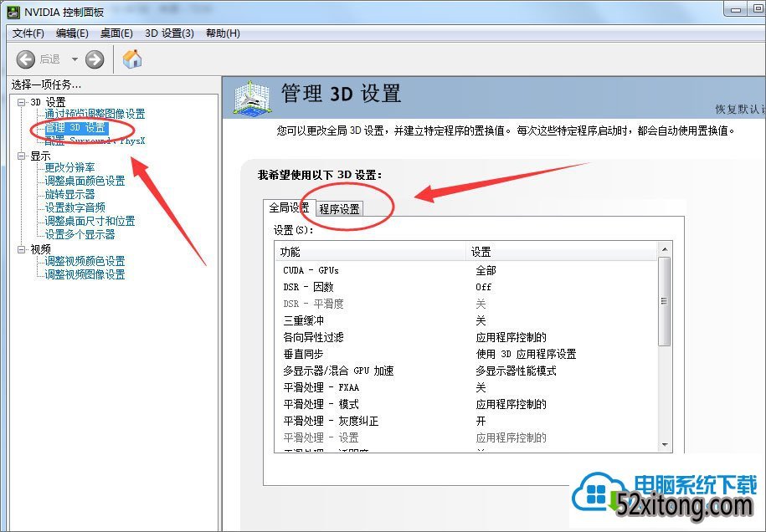Open 调整视频图像设置 task
The height and width of the screenshot is (532, 766).
coord(85,275)
